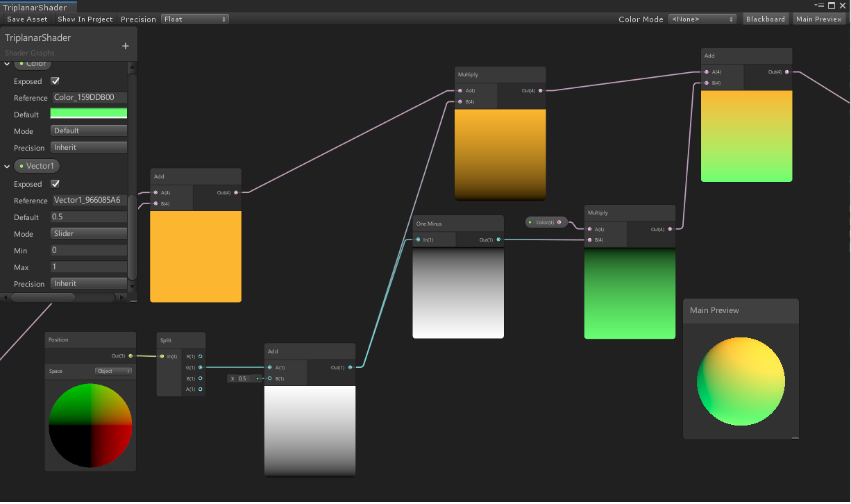851x504 pixels.
Task: Open the Precision Float dropdown in toolbar
Action: click(x=195, y=19)
